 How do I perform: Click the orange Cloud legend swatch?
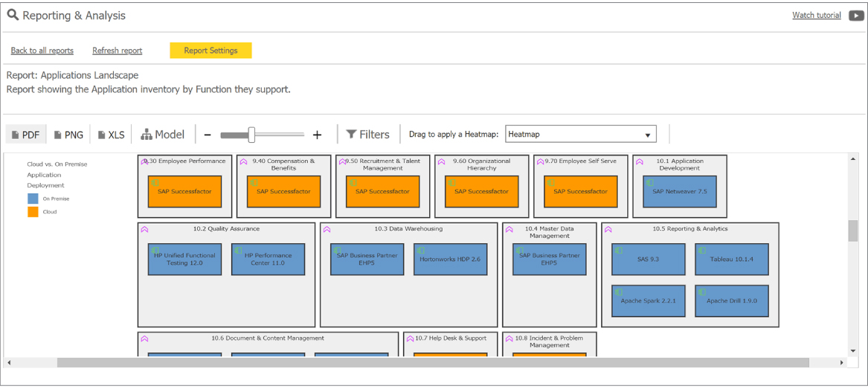[33, 211]
